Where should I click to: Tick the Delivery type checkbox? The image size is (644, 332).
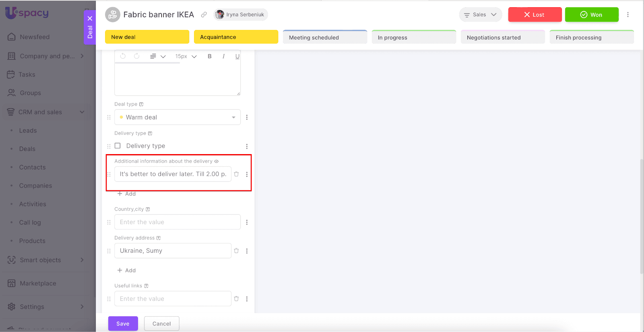point(118,146)
